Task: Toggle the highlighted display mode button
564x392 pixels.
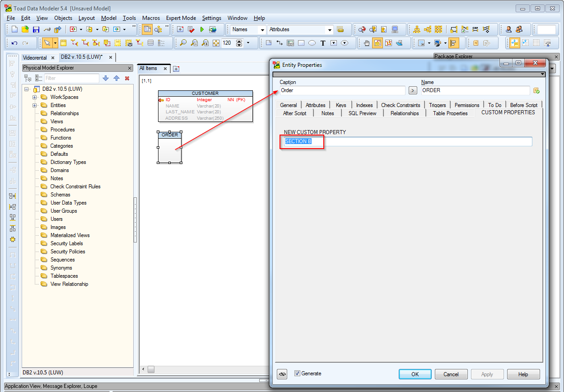Action: click(x=147, y=29)
